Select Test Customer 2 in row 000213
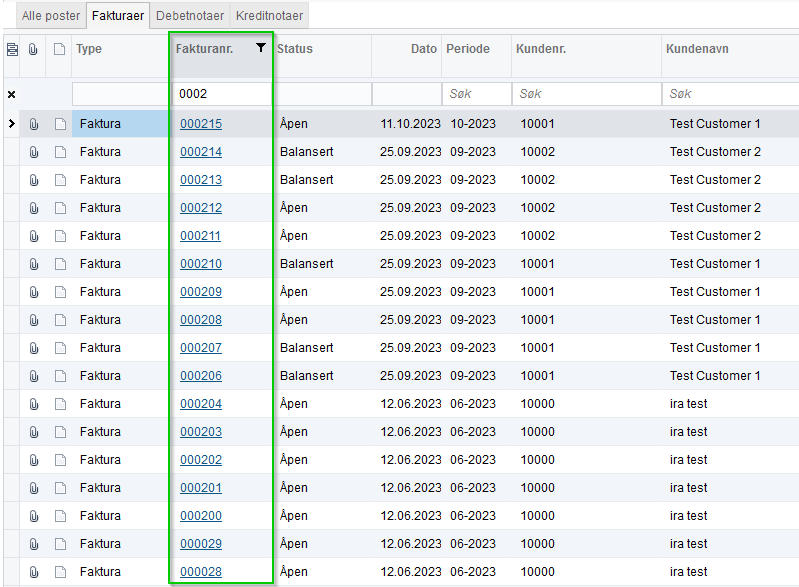Screen dimensions: 799x587 point(715,180)
